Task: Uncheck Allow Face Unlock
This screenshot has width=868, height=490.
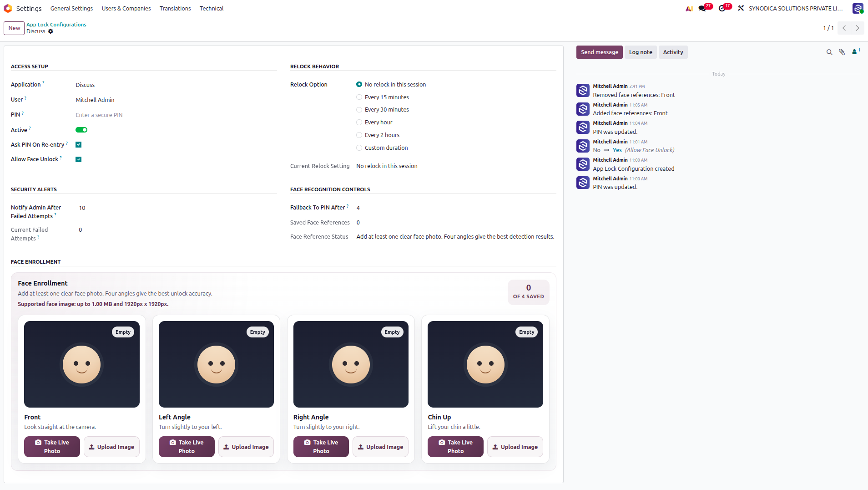Action: pos(78,159)
